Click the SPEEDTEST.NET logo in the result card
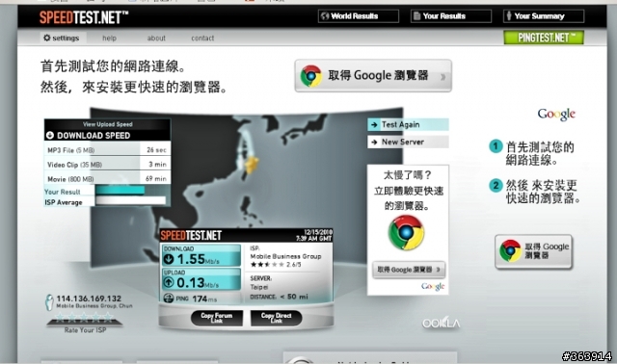The width and height of the screenshot is (617, 364). (x=191, y=236)
